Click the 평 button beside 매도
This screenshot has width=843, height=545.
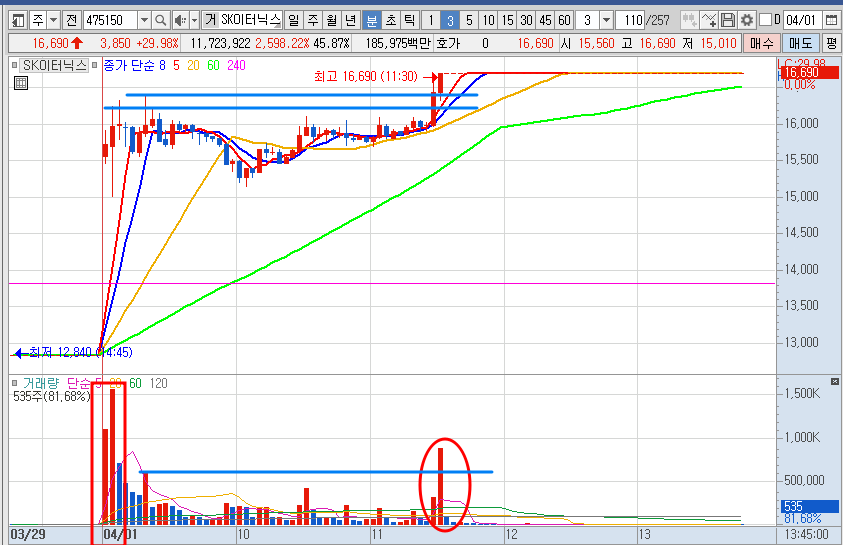[831, 43]
